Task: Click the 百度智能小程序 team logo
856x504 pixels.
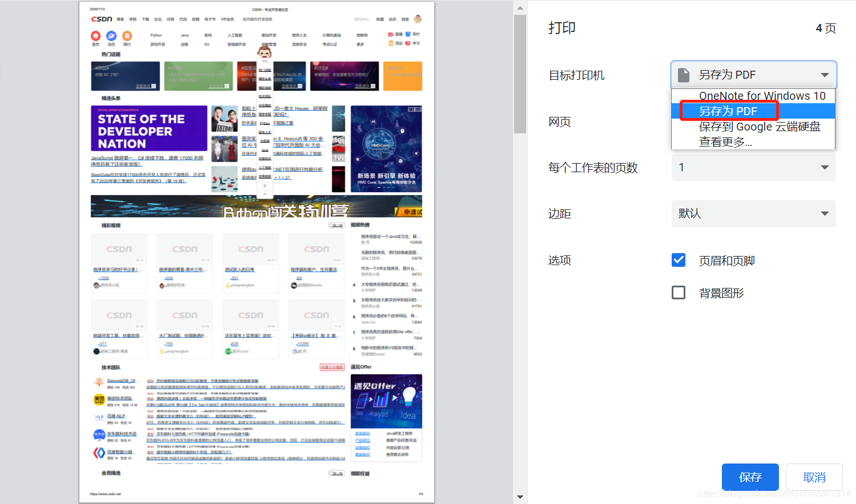Action: [99, 453]
